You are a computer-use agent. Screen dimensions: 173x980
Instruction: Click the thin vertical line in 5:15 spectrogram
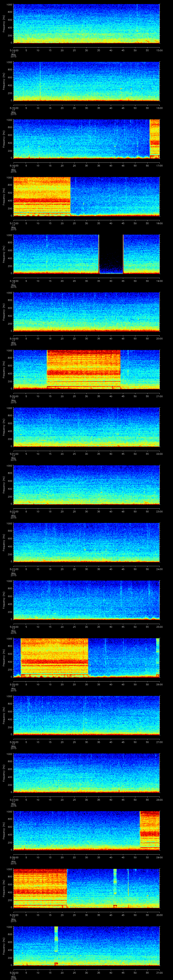tap(40, 81)
